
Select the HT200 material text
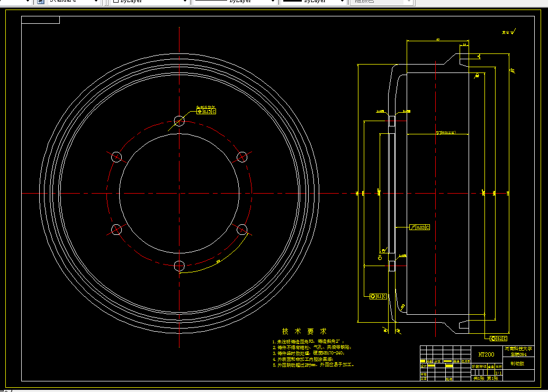486,354
